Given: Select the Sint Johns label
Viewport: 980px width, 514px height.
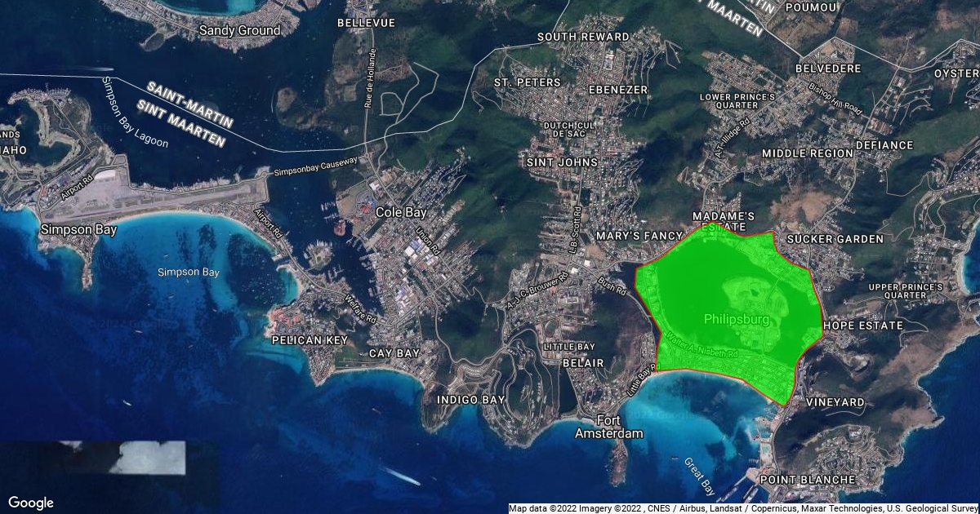Looking at the screenshot, I should point(562,162).
